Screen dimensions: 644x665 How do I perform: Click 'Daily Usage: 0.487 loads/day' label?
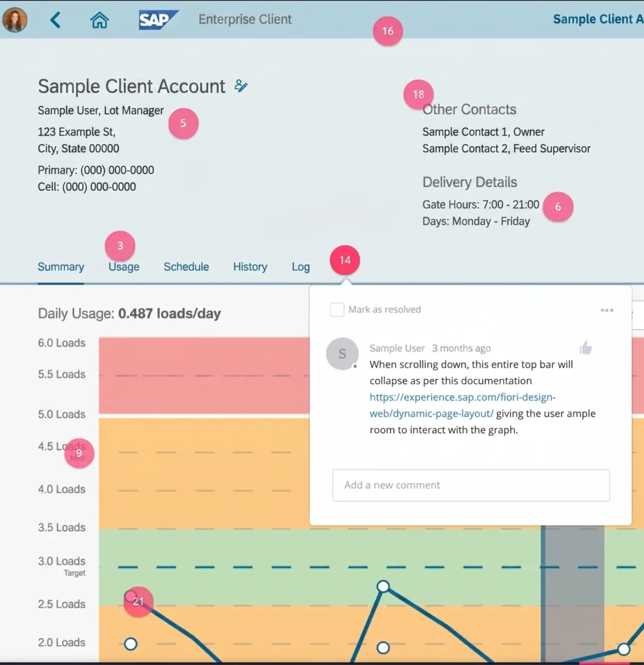[x=129, y=314]
